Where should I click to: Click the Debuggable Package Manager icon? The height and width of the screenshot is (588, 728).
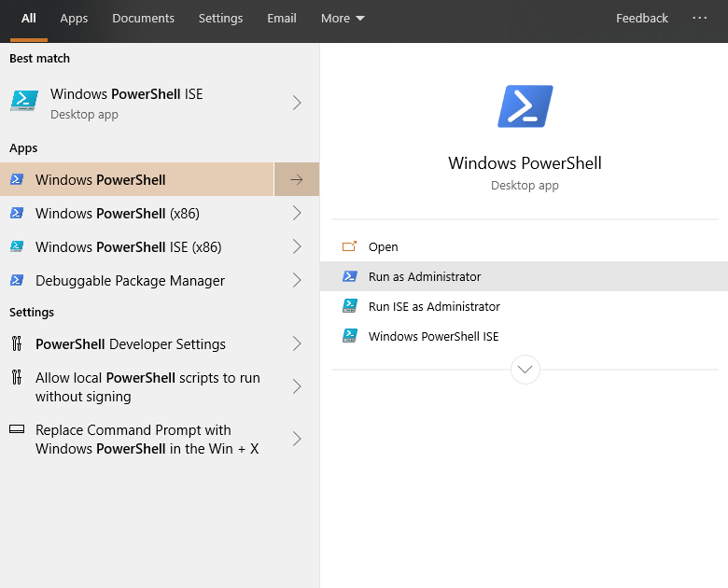pyautogui.click(x=16, y=280)
